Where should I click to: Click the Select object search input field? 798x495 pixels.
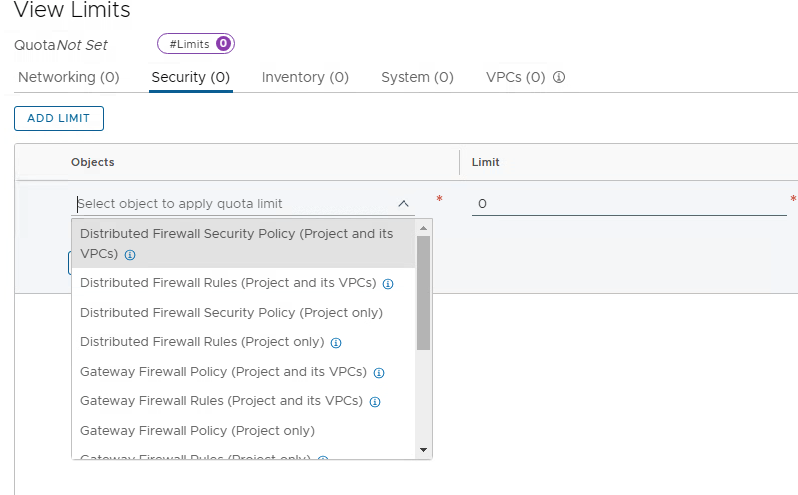click(x=235, y=204)
